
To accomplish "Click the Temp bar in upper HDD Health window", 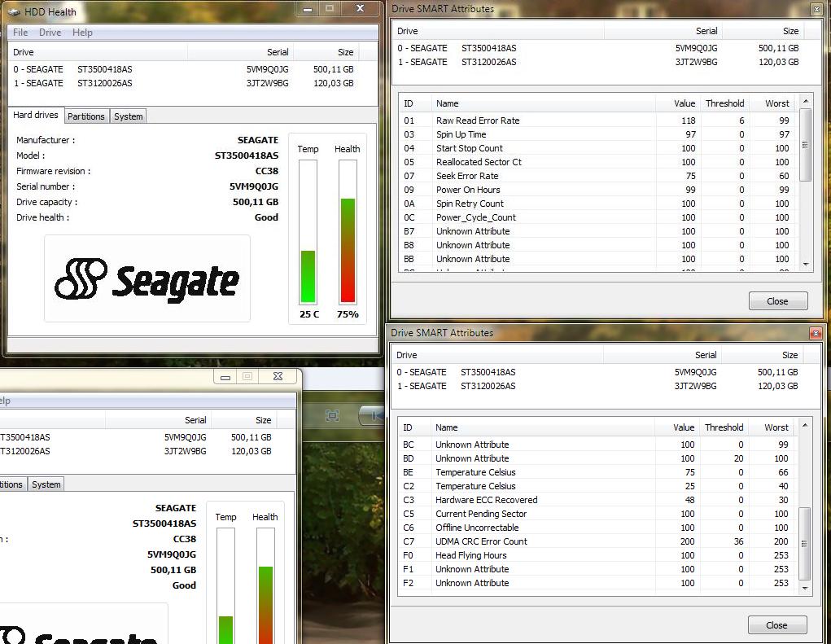I will pos(308,231).
